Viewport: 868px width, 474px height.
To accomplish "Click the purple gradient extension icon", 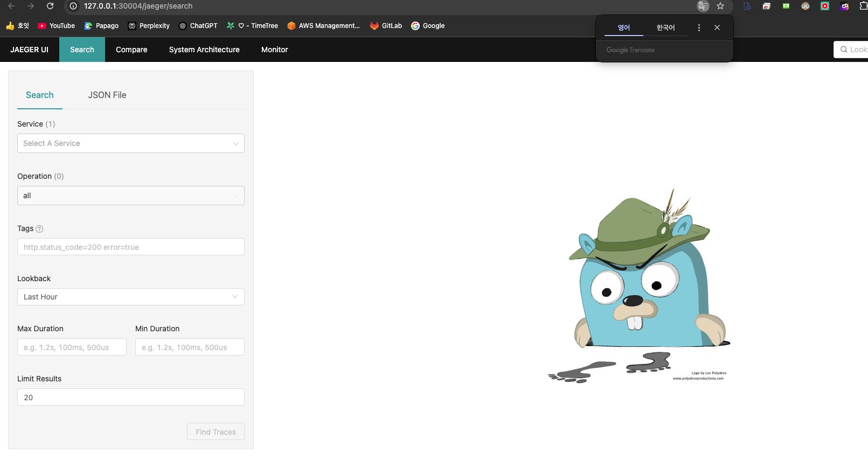I will tap(844, 6).
